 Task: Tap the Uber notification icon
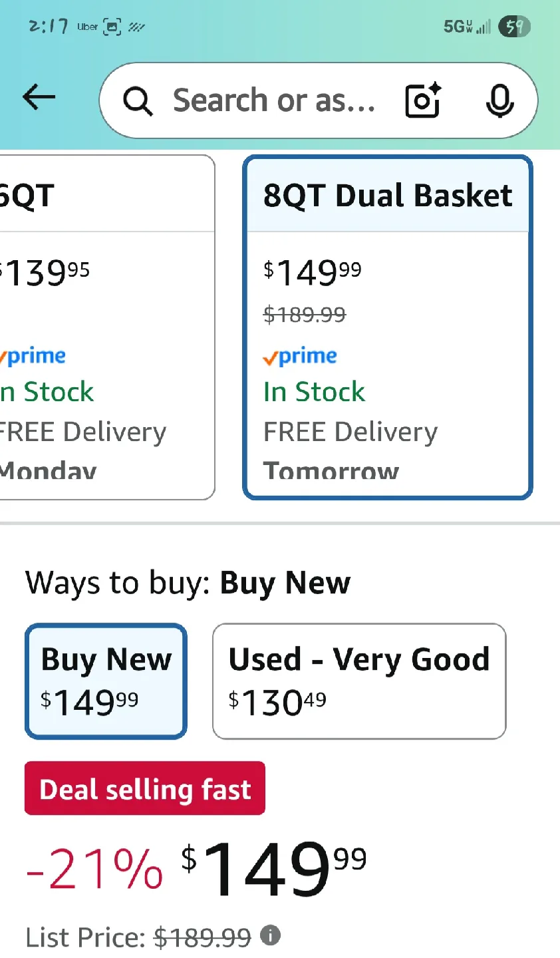(87, 27)
